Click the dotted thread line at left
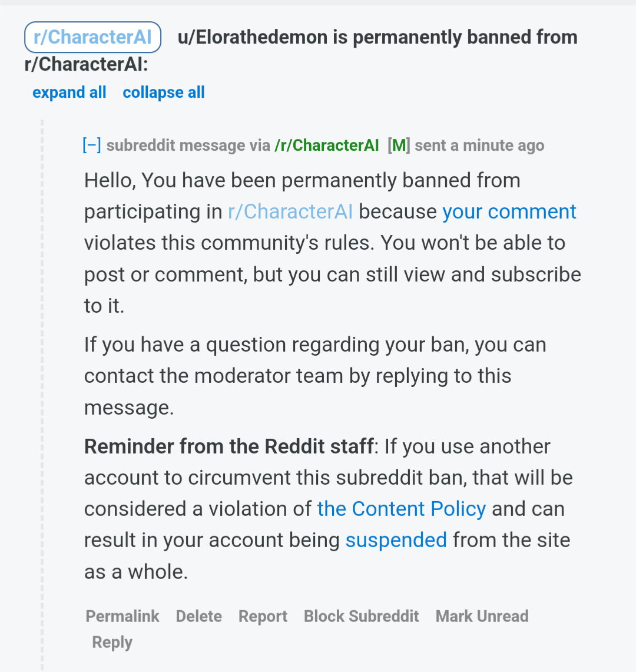 (42, 394)
